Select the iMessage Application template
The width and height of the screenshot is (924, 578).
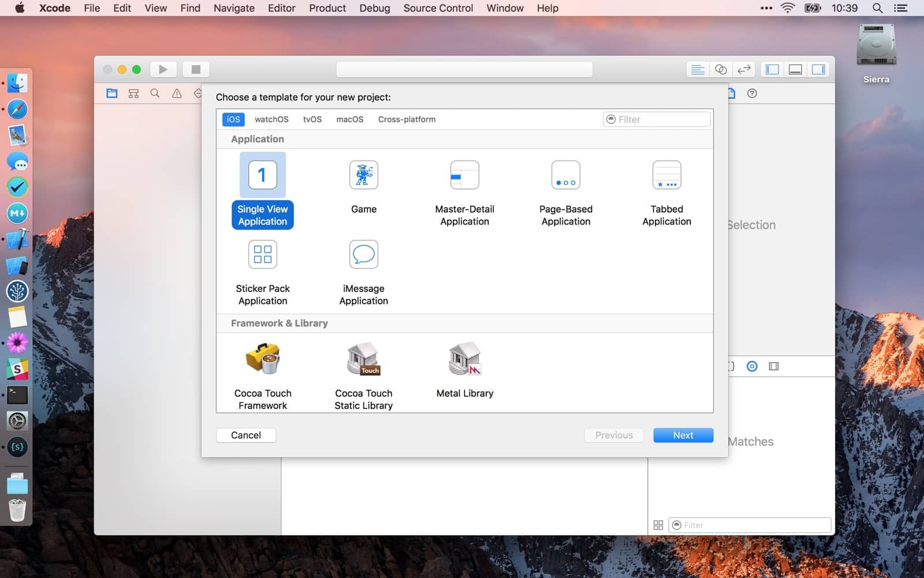(363, 255)
